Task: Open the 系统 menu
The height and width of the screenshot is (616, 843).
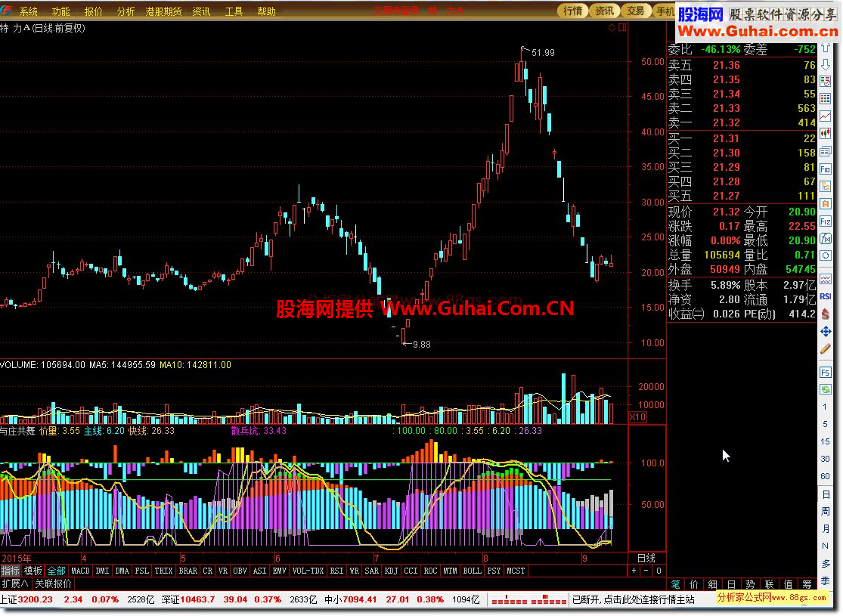Action: coord(29,11)
